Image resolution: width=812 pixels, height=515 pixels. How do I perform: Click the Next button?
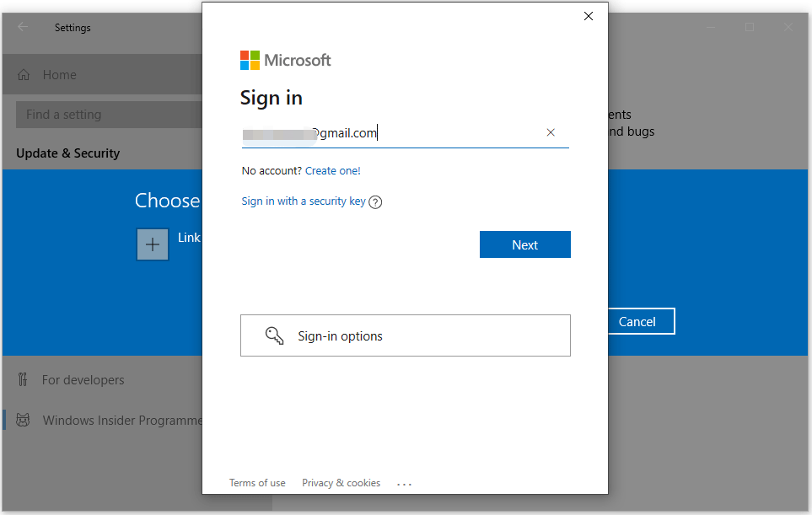(524, 244)
